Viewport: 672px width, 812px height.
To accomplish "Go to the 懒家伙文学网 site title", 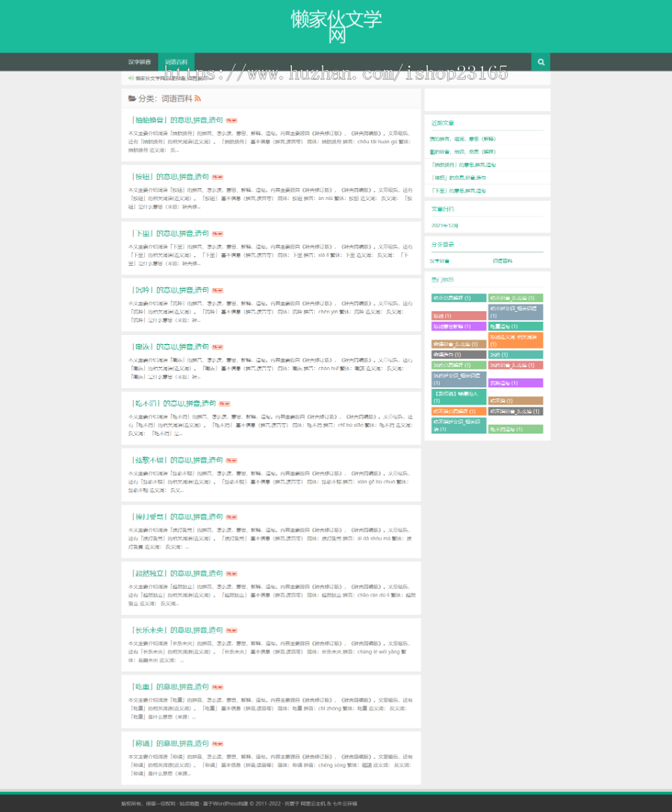I will (336, 26).
